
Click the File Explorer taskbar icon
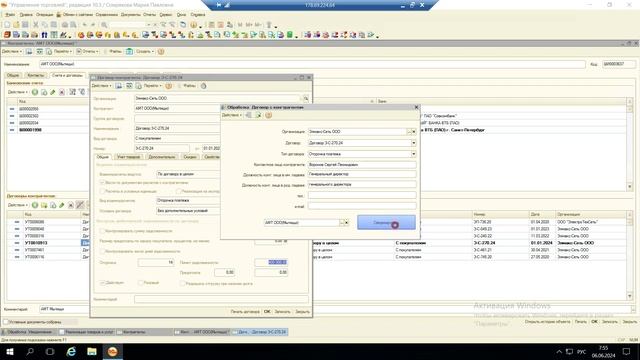coord(92,351)
